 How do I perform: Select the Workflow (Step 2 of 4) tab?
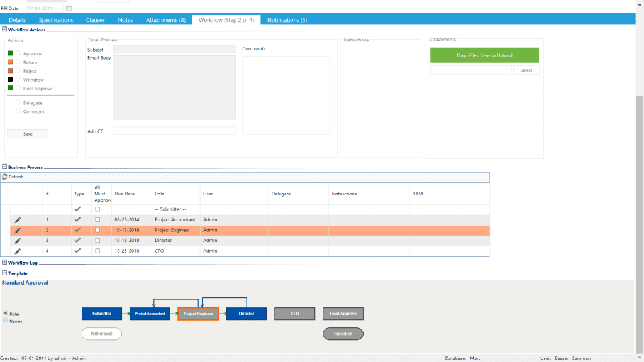tap(226, 19)
